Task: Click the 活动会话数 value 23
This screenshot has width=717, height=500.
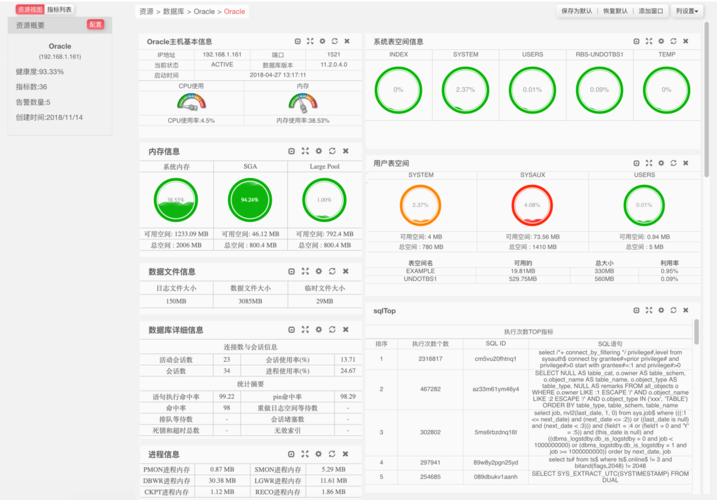Action: tap(227, 360)
